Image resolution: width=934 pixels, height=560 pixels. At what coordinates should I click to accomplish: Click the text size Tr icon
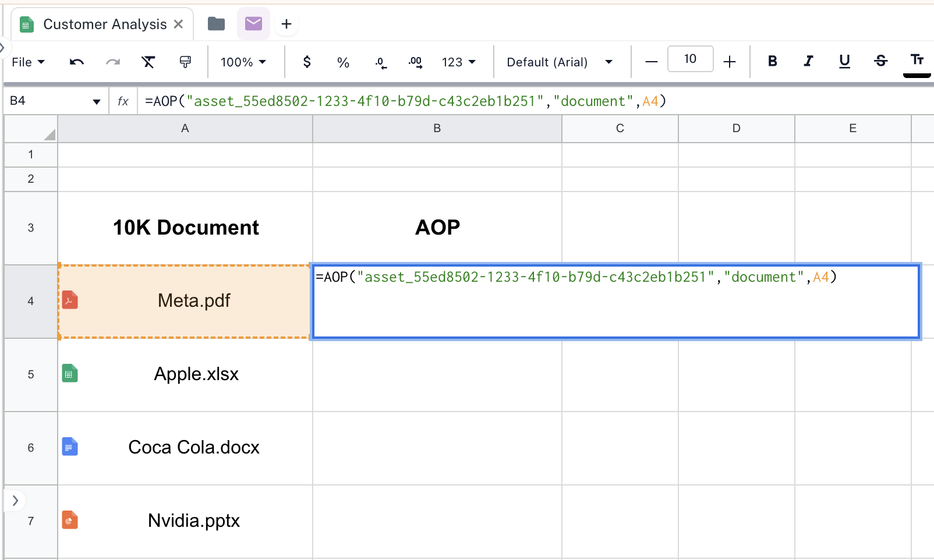(917, 60)
